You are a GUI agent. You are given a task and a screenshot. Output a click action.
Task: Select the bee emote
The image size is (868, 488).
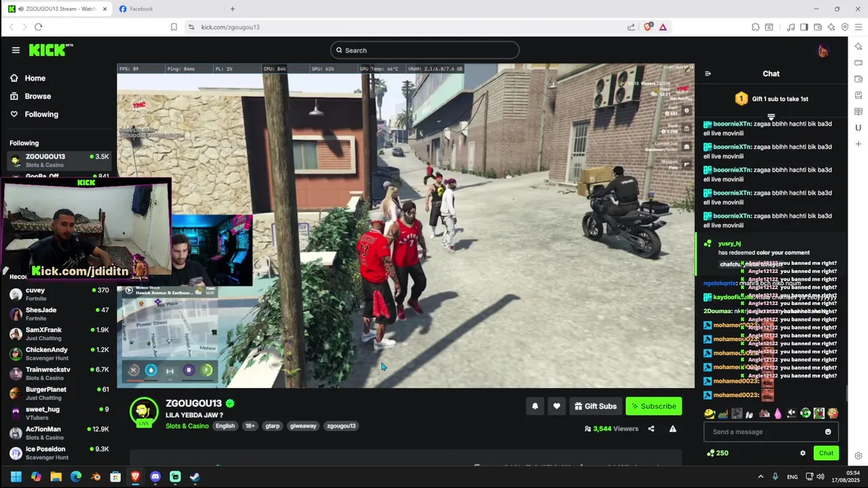(x=710, y=413)
